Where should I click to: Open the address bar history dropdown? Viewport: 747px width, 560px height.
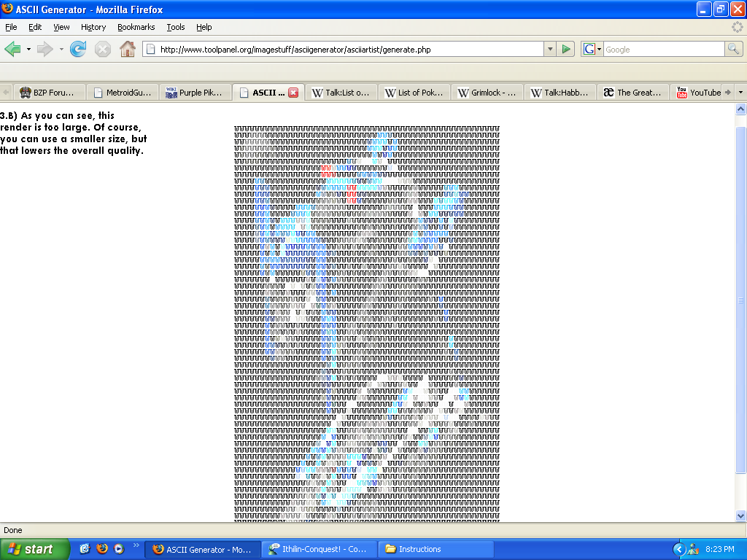[x=551, y=50]
